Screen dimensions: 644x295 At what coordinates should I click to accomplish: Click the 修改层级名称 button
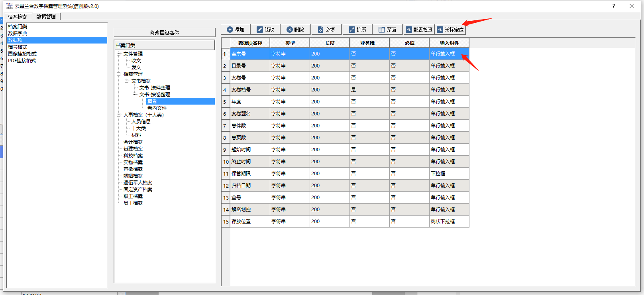click(x=164, y=33)
